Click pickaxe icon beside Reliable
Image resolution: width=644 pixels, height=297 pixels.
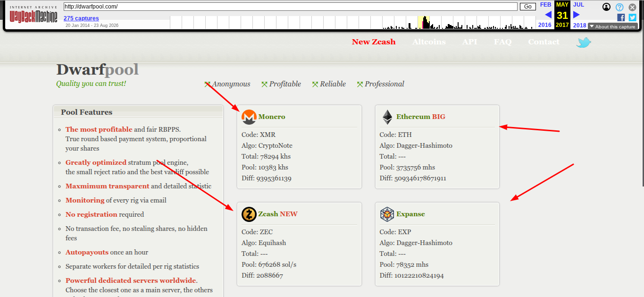coord(315,84)
